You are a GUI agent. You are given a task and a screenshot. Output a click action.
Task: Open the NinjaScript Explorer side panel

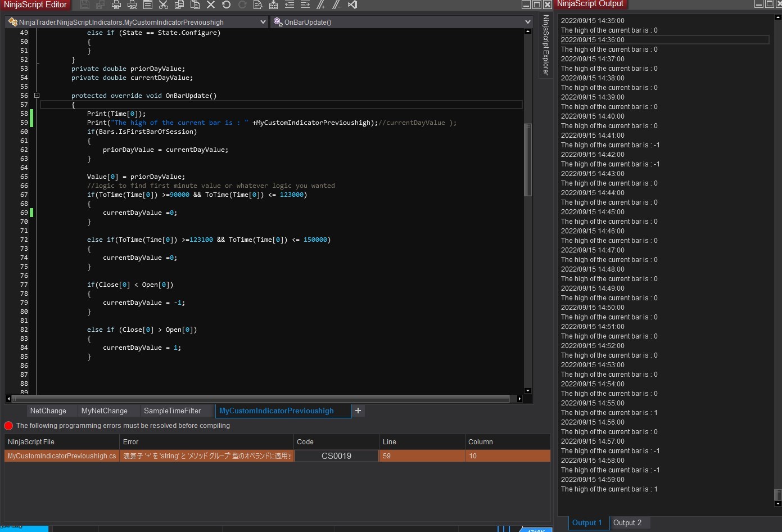[x=545, y=45]
